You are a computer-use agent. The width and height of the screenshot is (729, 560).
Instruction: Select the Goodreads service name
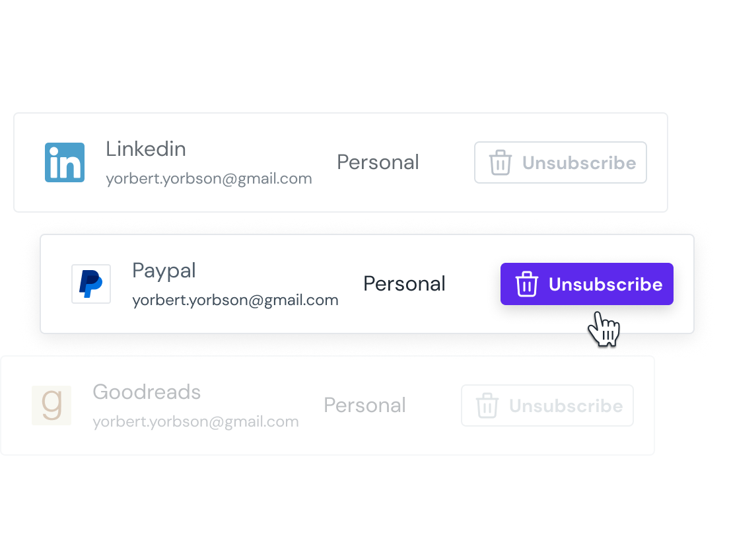147,392
